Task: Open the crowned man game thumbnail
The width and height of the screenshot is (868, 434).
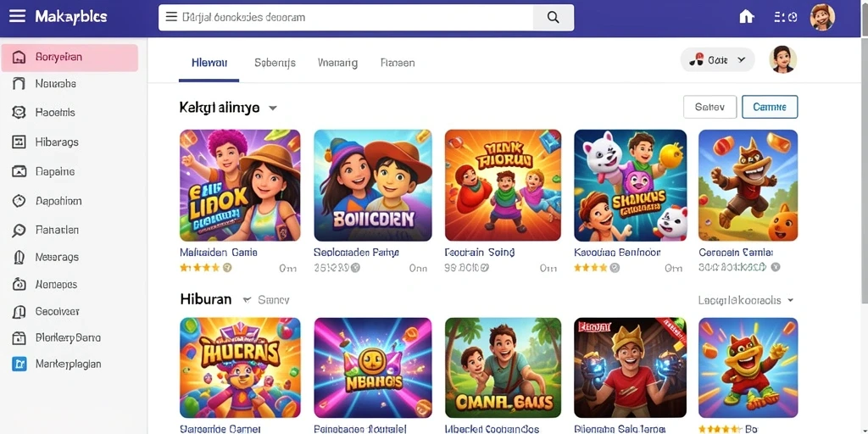Action: tap(631, 368)
